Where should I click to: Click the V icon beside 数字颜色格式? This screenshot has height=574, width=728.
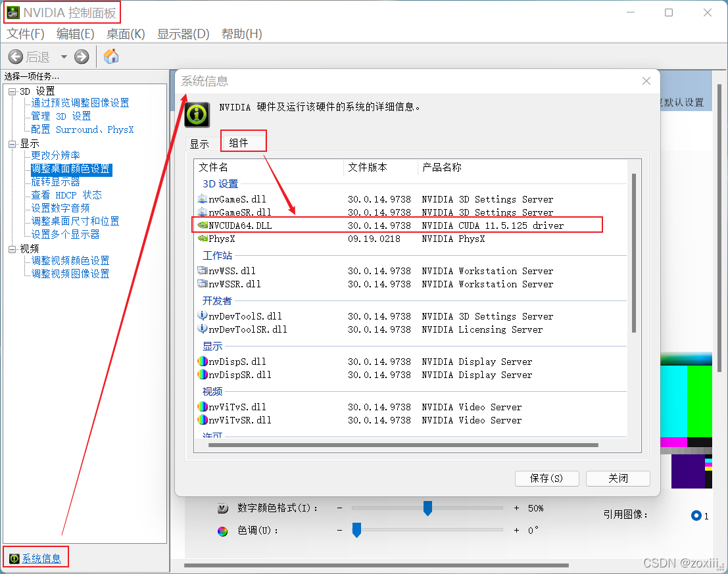click(223, 508)
